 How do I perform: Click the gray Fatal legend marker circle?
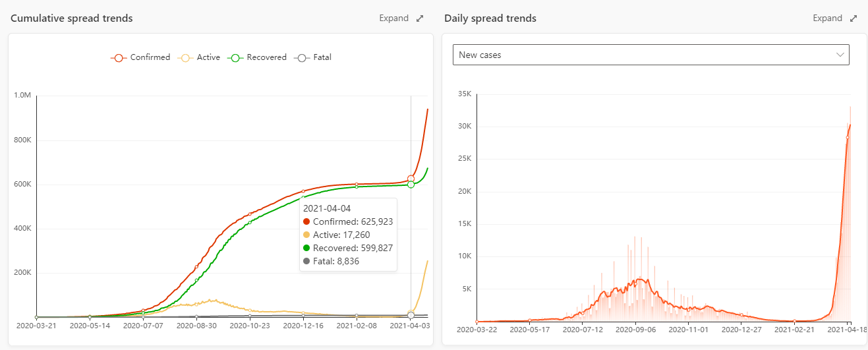pyautogui.click(x=303, y=58)
